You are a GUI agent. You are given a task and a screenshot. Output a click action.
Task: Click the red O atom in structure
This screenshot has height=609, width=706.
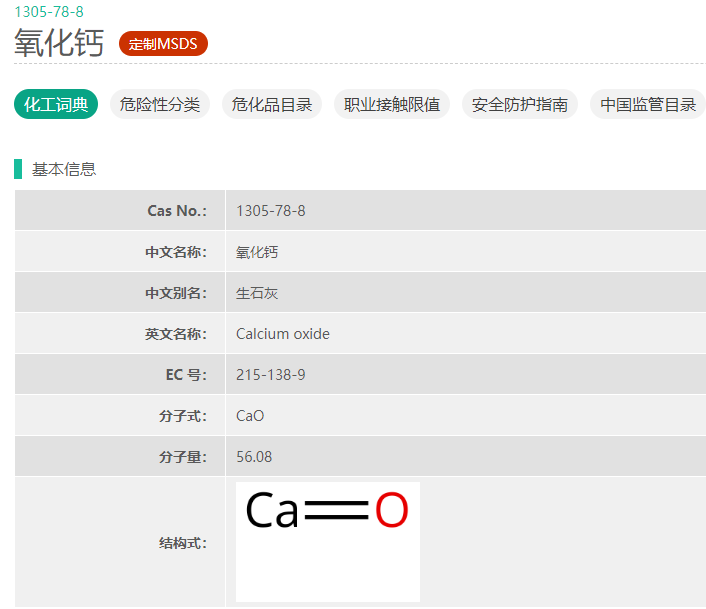[x=391, y=511]
